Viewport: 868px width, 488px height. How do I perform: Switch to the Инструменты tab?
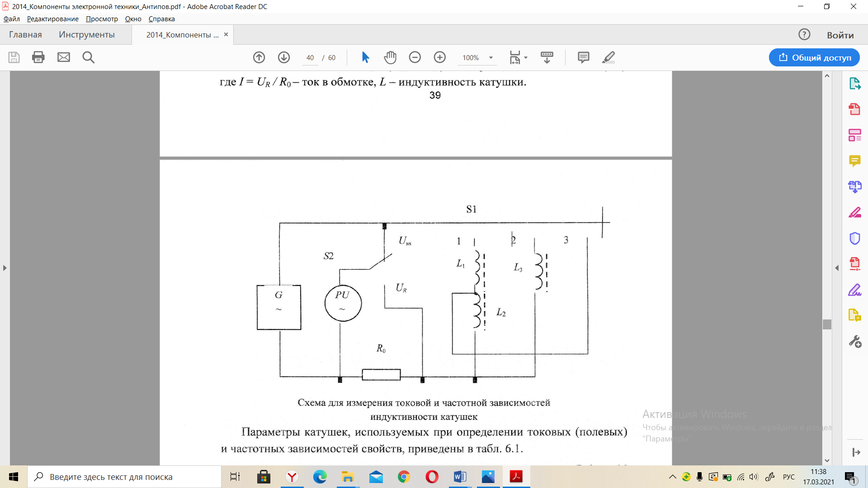pos(87,35)
